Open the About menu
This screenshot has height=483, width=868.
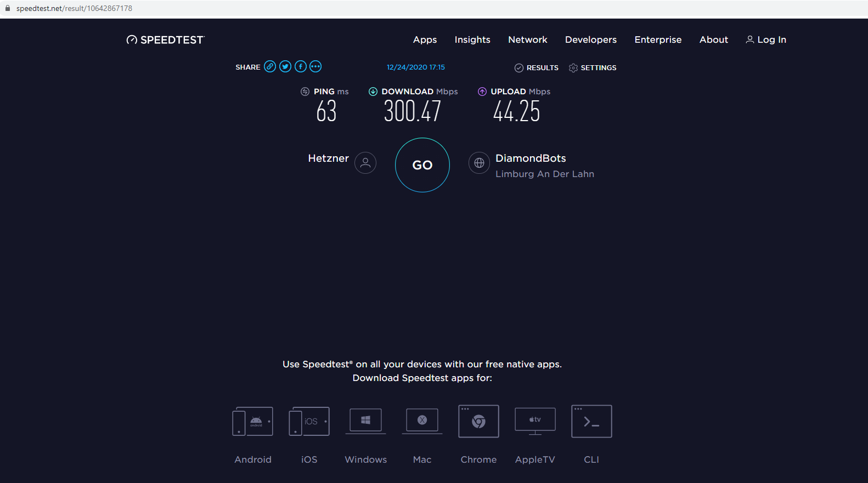(714, 39)
